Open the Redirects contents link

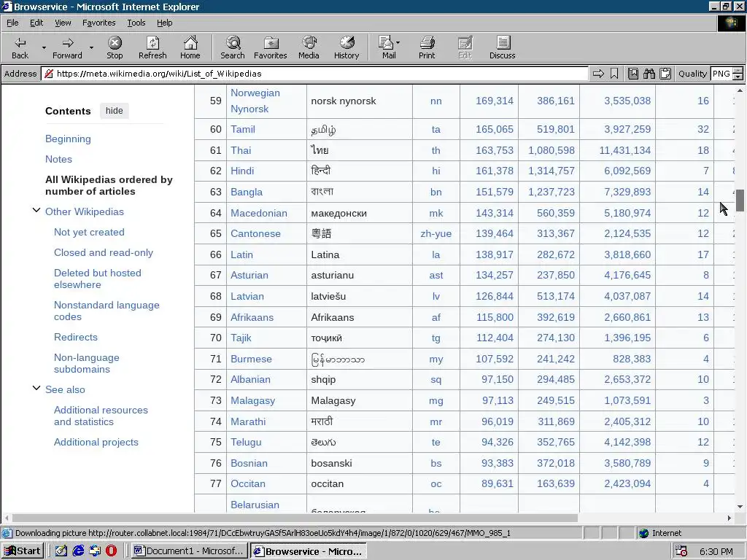click(x=76, y=337)
